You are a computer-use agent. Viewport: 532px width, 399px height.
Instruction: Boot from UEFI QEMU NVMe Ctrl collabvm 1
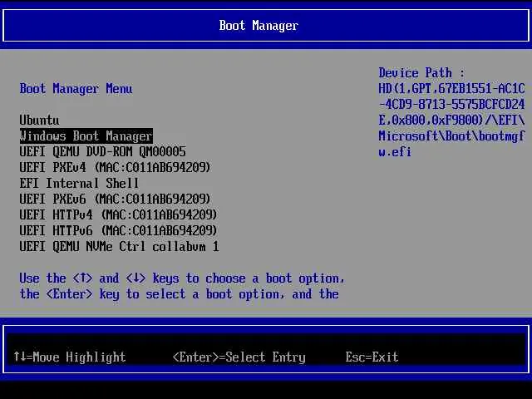(x=119, y=246)
